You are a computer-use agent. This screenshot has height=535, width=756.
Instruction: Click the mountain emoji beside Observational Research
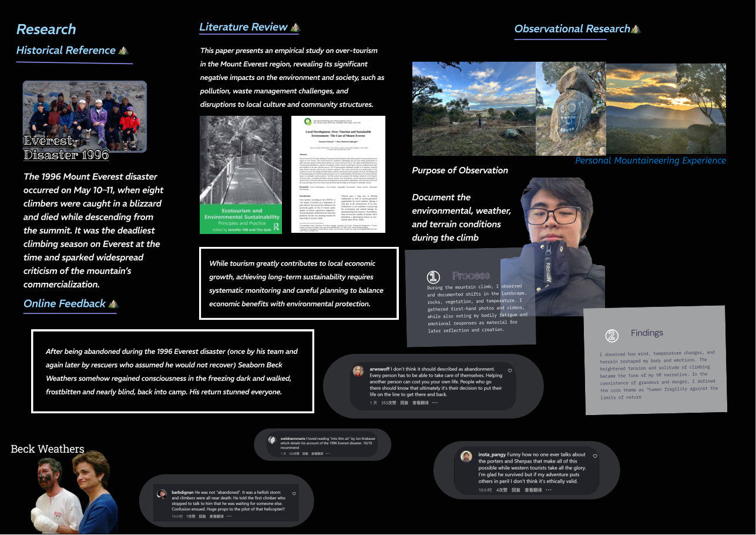pos(636,29)
